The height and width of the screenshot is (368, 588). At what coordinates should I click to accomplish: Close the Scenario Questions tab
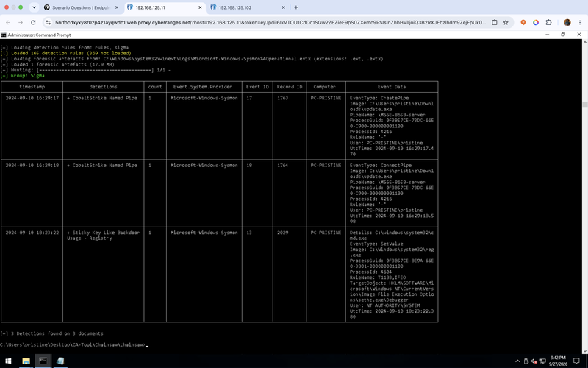(117, 7)
